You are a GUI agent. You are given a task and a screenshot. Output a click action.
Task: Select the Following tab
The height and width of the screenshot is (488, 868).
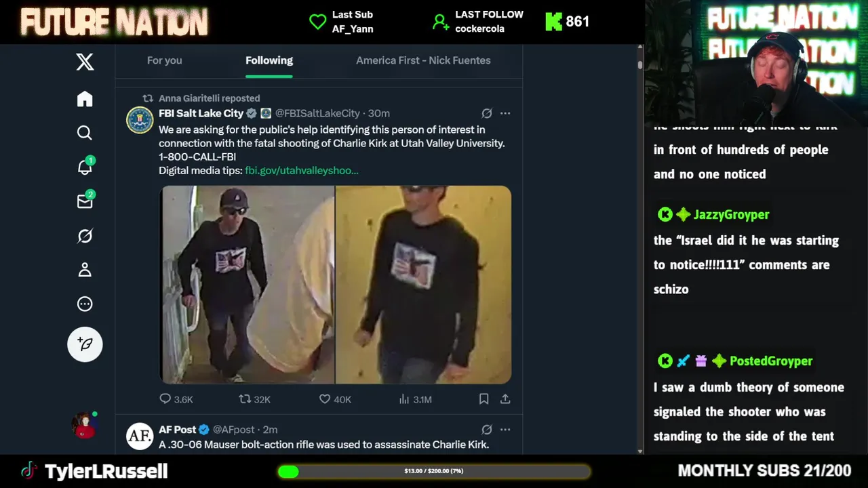coord(269,60)
